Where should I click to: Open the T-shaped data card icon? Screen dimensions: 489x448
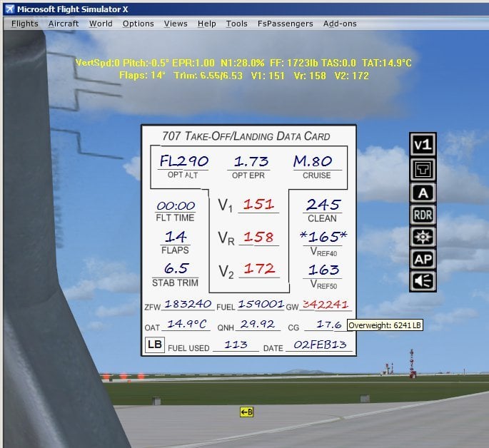tap(423, 170)
